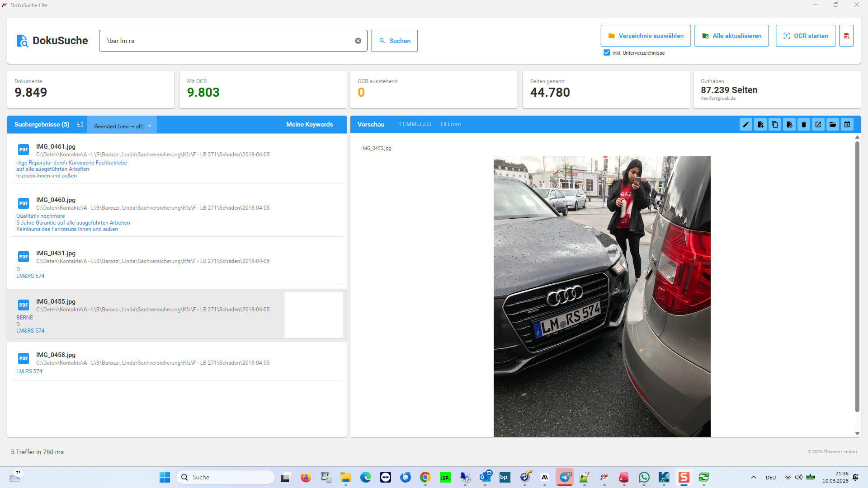This screenshot has height=488, width=868.
Task: Click the Suchen button
Action: pos(394,41)
